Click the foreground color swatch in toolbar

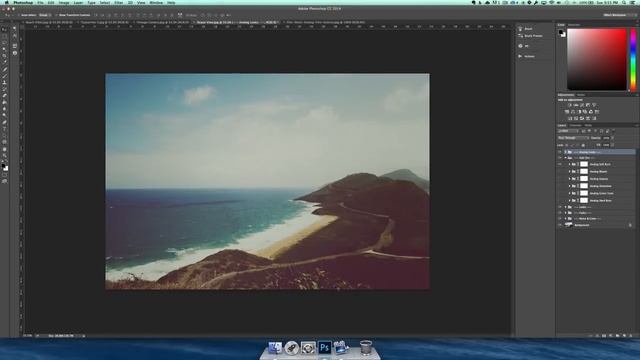[3, 165]
